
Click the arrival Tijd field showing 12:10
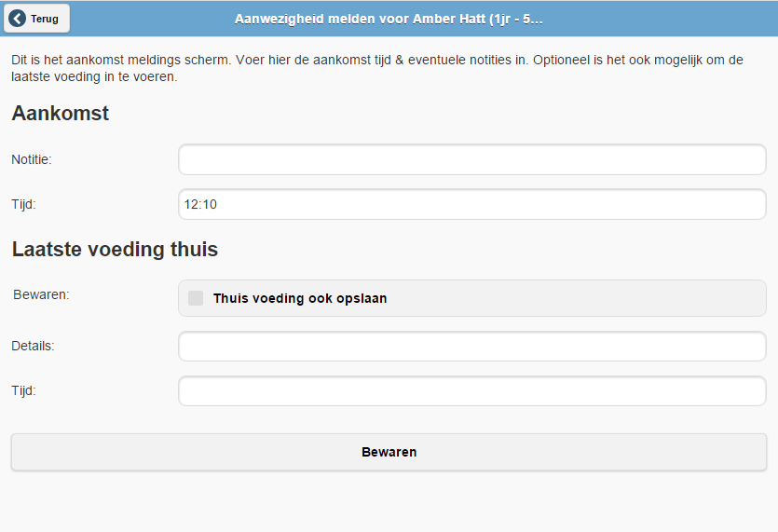point(471,204)
